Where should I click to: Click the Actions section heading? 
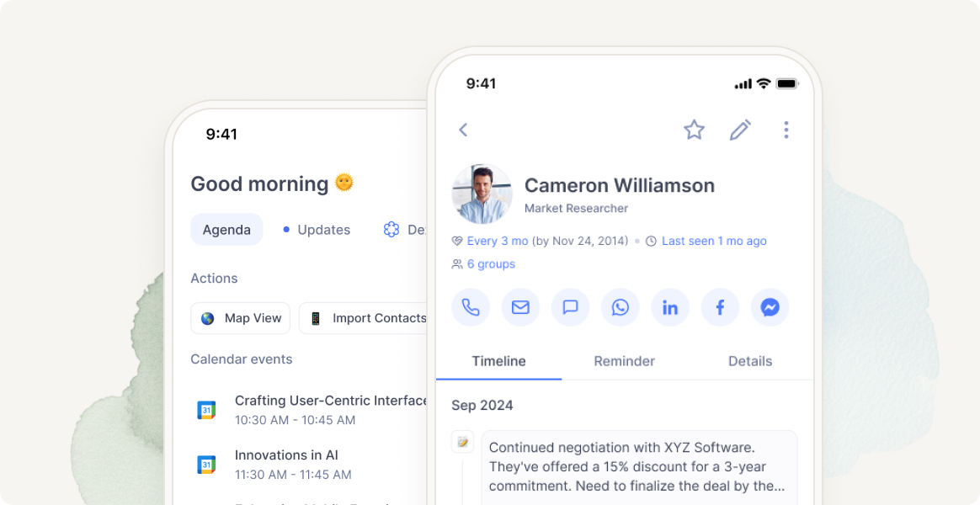tap(214, 279)
